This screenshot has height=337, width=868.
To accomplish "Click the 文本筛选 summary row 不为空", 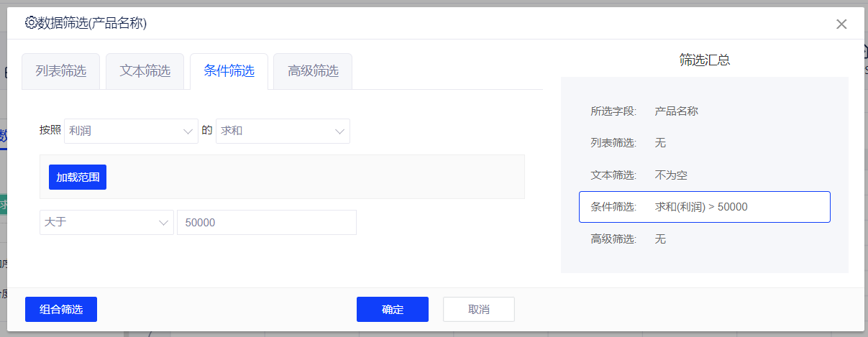I will click(704, 175).
